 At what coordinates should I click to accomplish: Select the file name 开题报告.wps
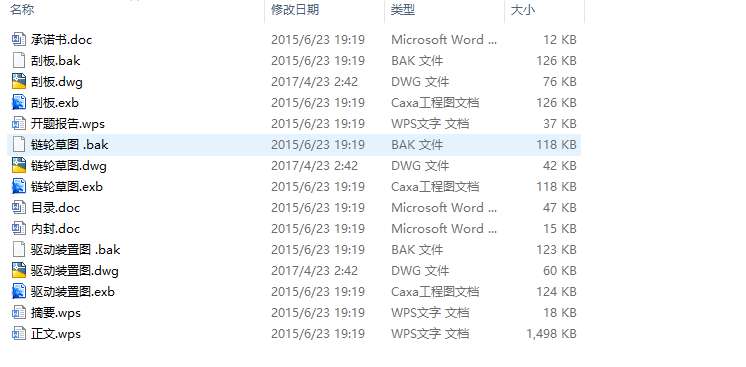coord(68,123)
